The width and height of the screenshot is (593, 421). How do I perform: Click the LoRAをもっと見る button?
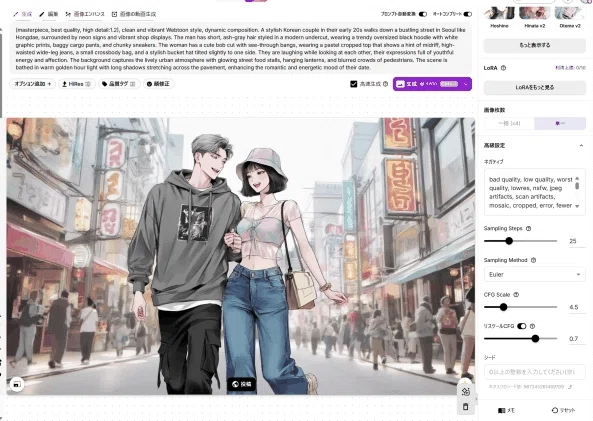pos(535,87)
